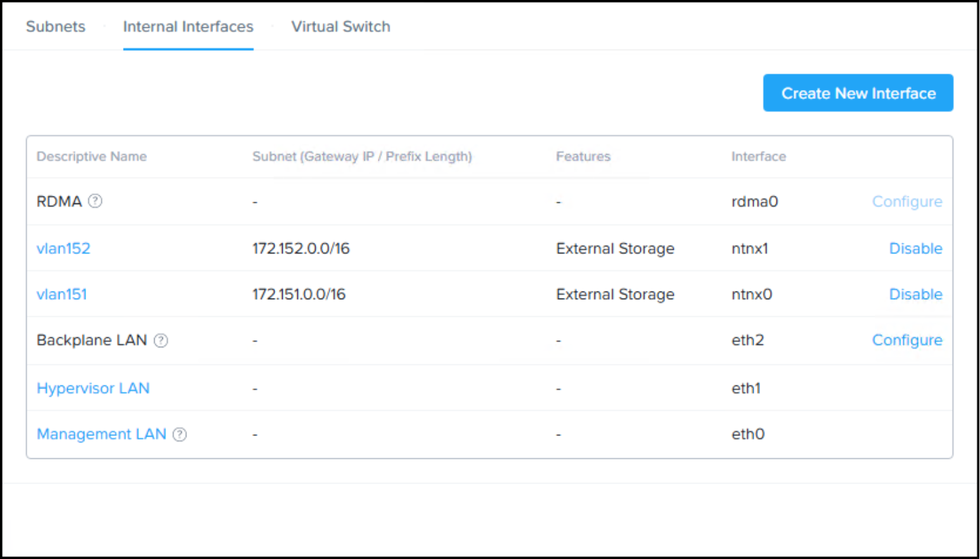Select the 172.152.0.0/16 subnet cell

[301, 248]
